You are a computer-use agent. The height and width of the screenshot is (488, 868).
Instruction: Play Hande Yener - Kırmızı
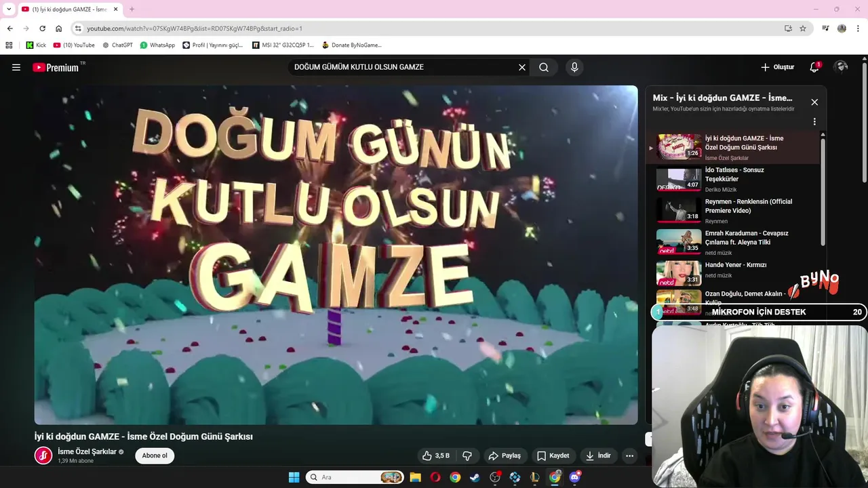coord(738,274)
